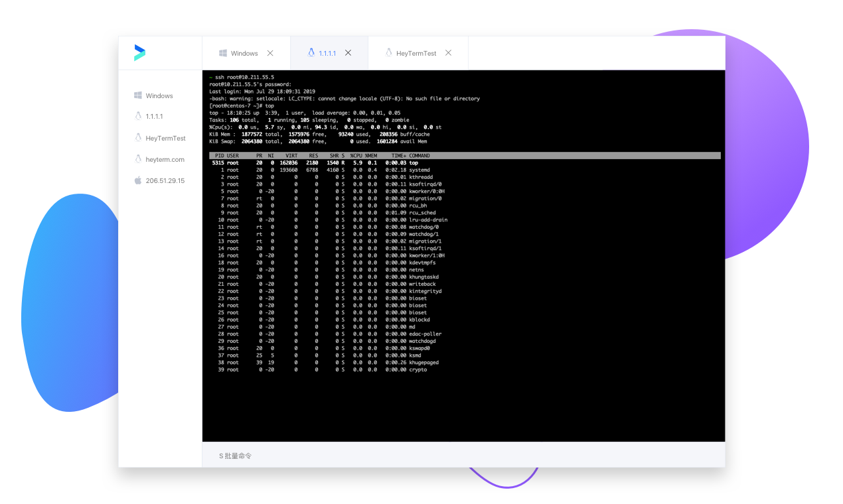Close the HeyTermTest tab
Image resolution: width=843 pixels, height=504 pixels.
448,53
